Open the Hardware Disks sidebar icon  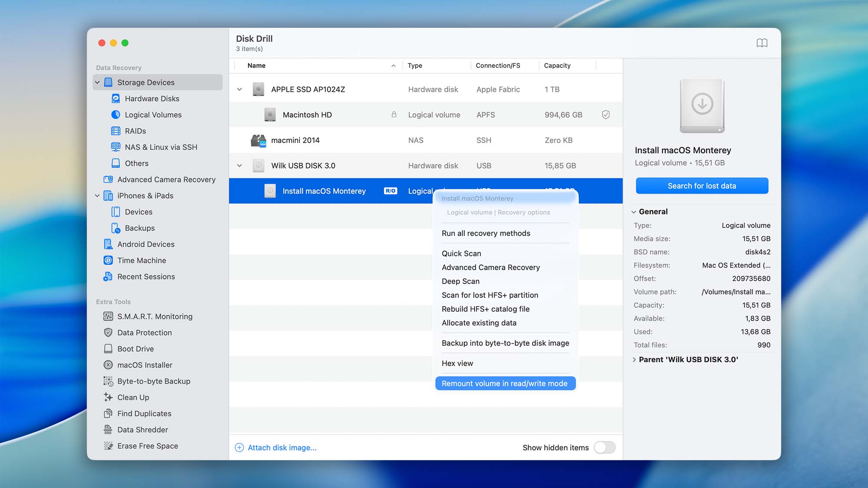click(x=115, y=98)
